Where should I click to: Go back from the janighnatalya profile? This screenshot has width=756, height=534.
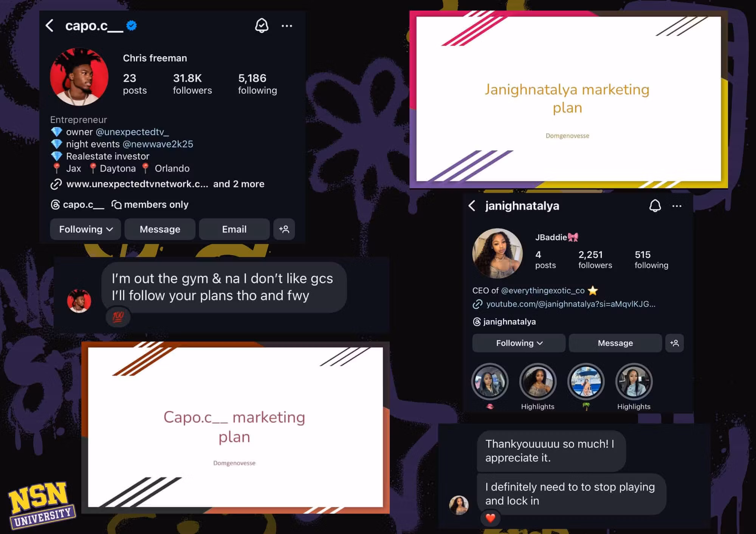472,206
